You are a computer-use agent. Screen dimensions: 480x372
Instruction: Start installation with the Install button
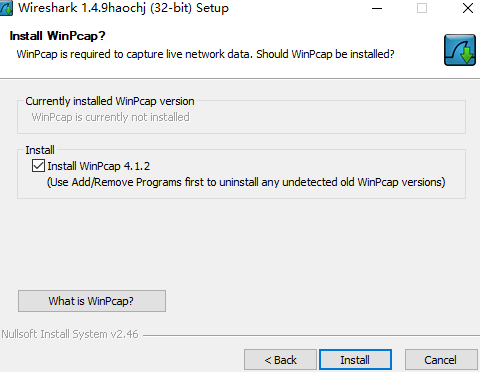pos(355,360)
